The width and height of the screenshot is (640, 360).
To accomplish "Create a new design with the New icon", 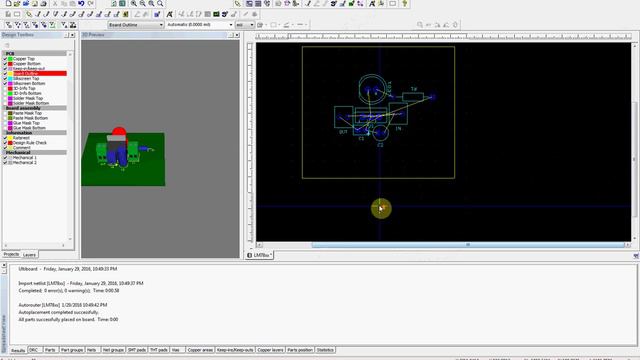I will pyautogui.click(x=8, y=4).
